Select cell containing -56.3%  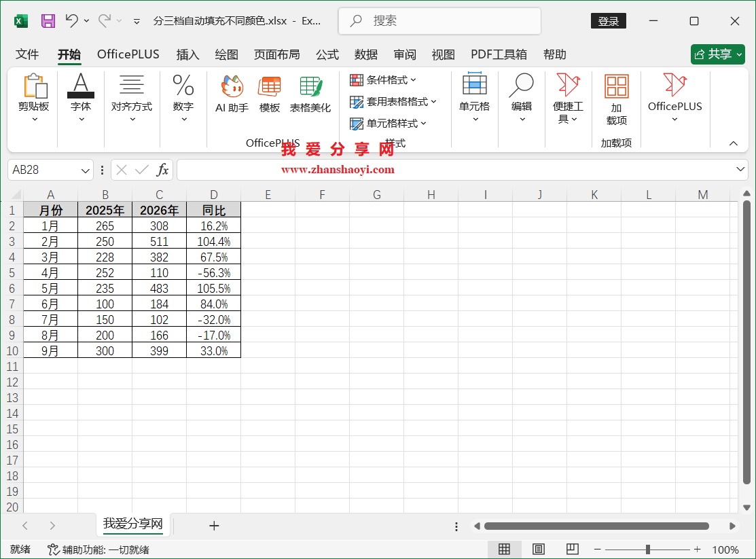click(x=213, y=273)
